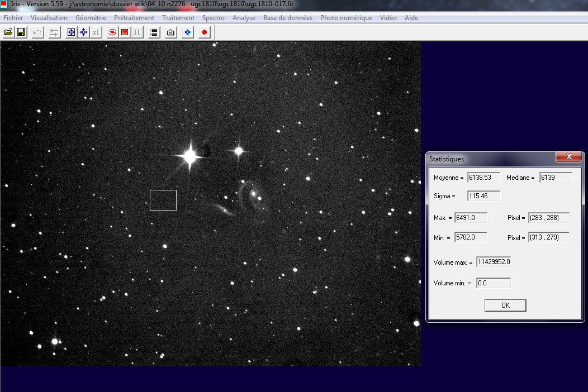Click the H histogram icon

[137, 32]
